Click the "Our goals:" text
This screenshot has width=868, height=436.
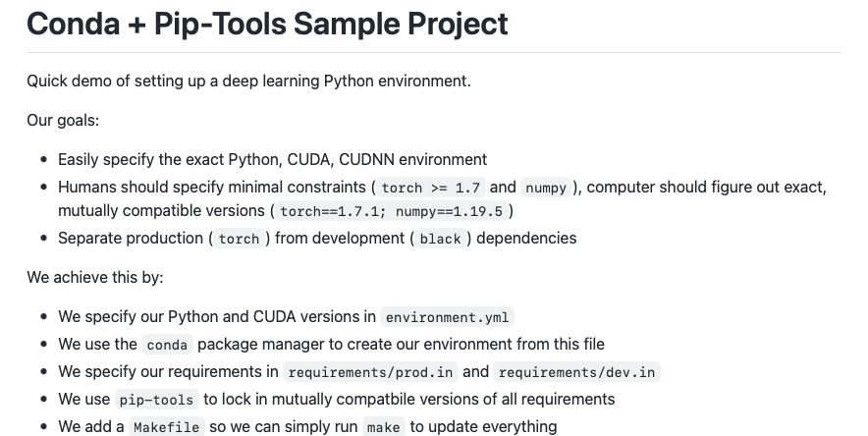tap(63, 120)
